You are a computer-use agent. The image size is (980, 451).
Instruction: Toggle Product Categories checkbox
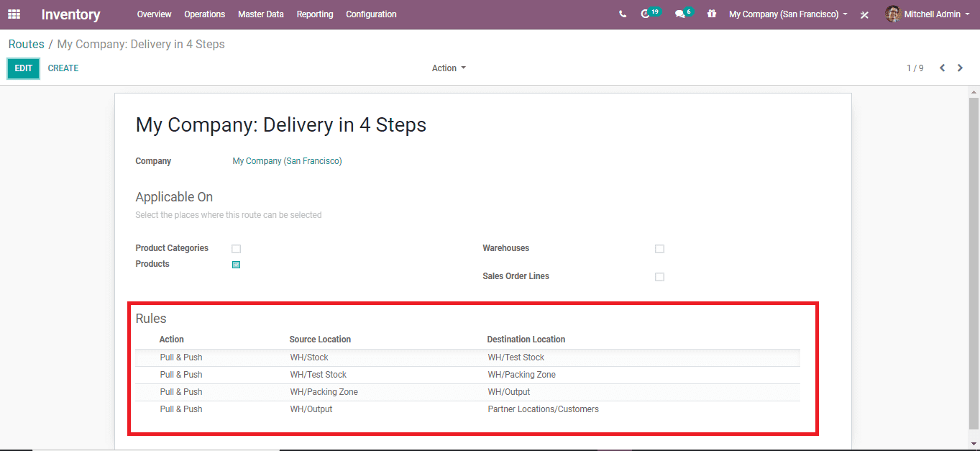coord(236,249)
